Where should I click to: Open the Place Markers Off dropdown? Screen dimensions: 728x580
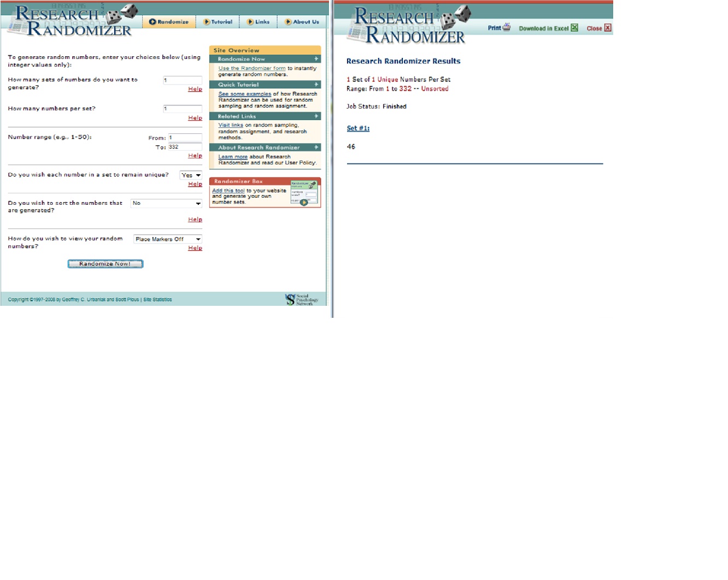click(x=168, y=239)
